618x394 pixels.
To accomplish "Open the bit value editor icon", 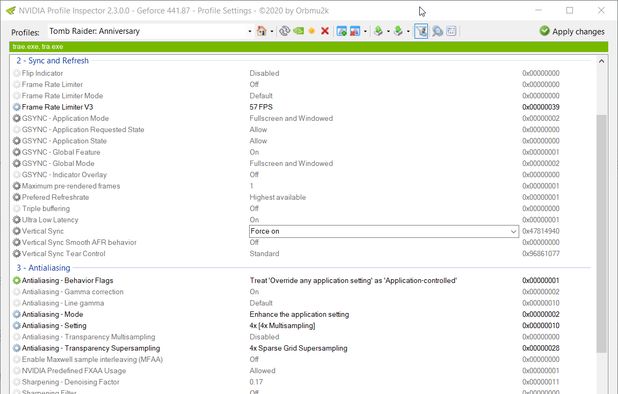I will (x=452, y=31).
